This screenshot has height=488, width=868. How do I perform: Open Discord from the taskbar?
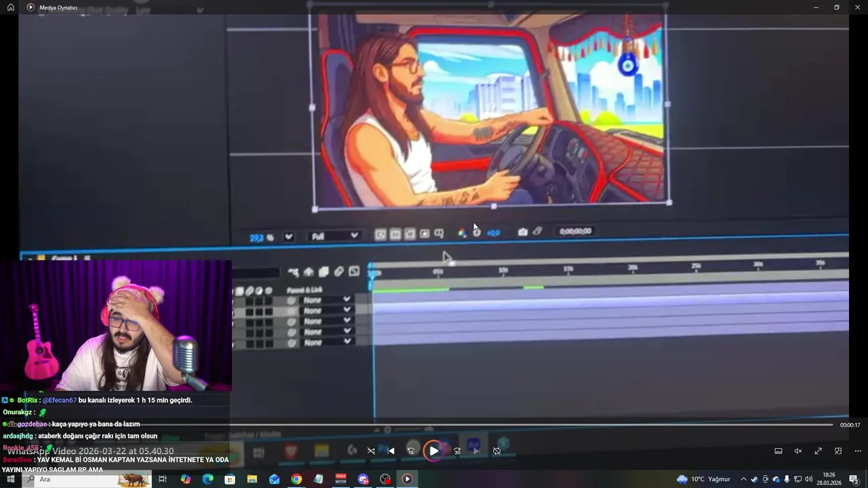pyautogui.click(x=363, y=479)
